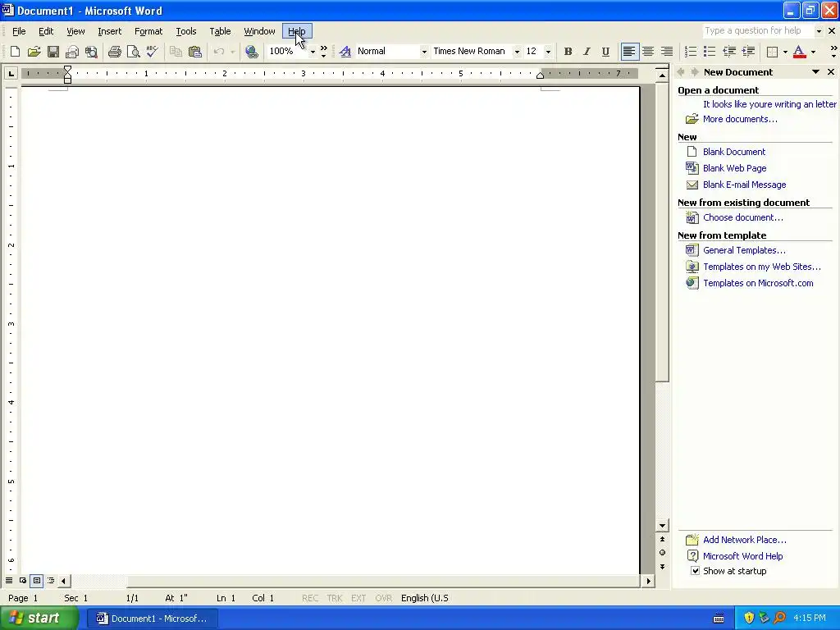This screenshot has width=840, height=630.
Task: Center align text
Action: pos(648,52)
